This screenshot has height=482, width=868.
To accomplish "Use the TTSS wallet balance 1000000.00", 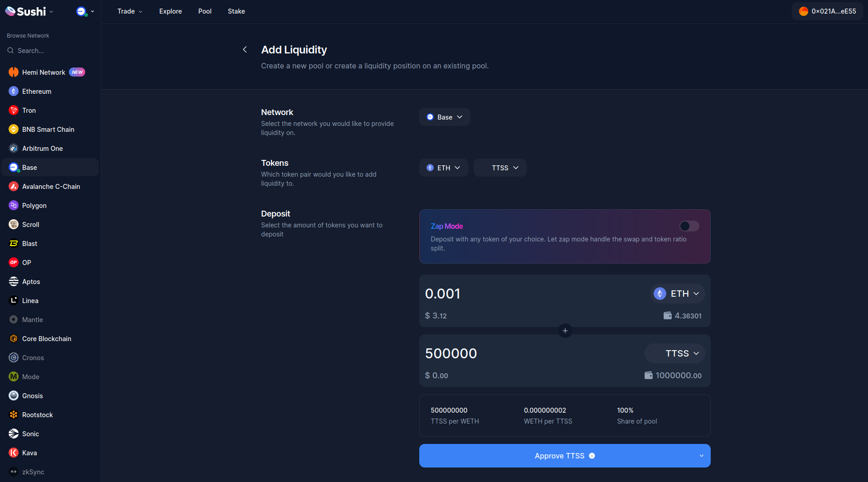I will click(x=673, y=376).
